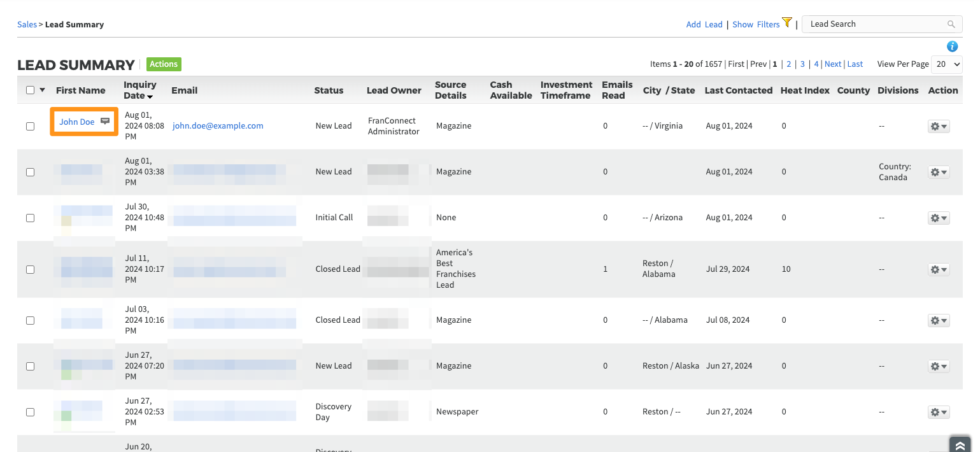Viewport: 980px width, 452px height.
Task: Go to page 4 of results
Action: pyautogui.click(x=816, y=64)
